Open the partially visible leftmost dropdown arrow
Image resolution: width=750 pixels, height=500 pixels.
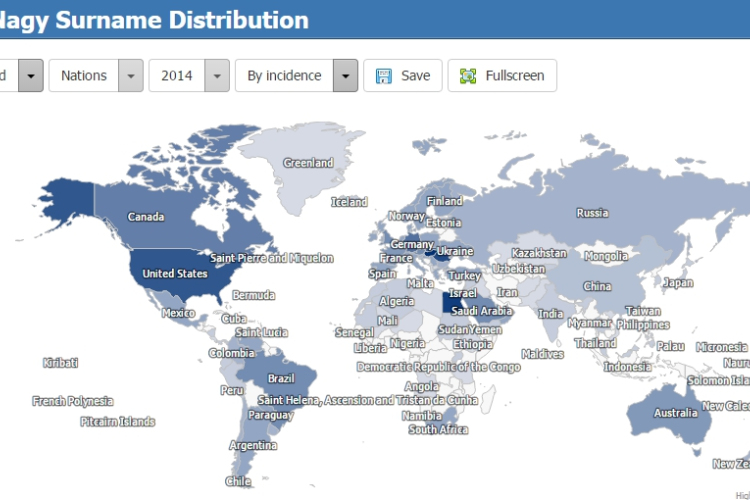31,76
